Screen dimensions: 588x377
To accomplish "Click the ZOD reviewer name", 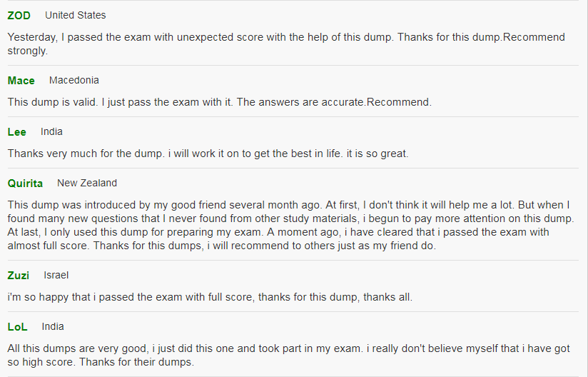I will (x=19, y=16).
